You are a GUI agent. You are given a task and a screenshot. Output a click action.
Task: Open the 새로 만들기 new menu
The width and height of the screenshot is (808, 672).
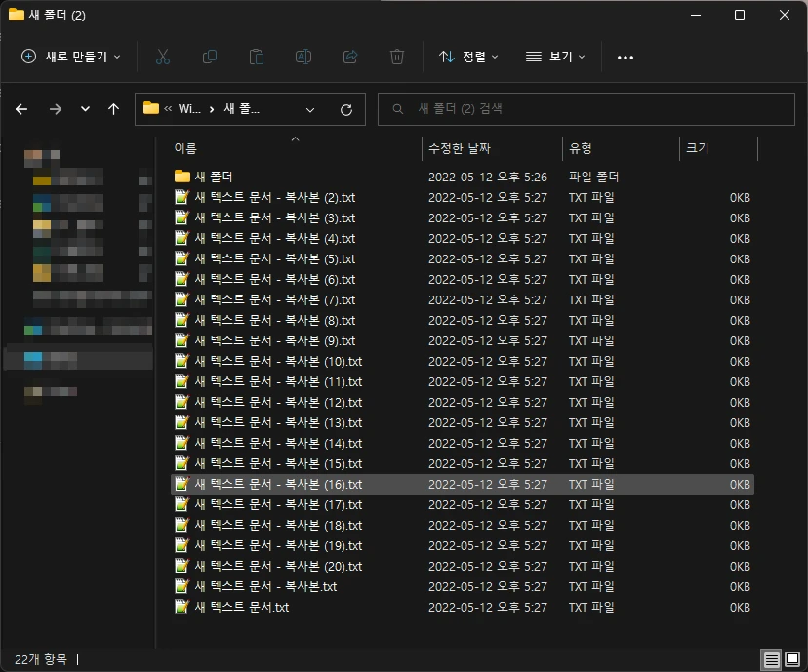70,57
